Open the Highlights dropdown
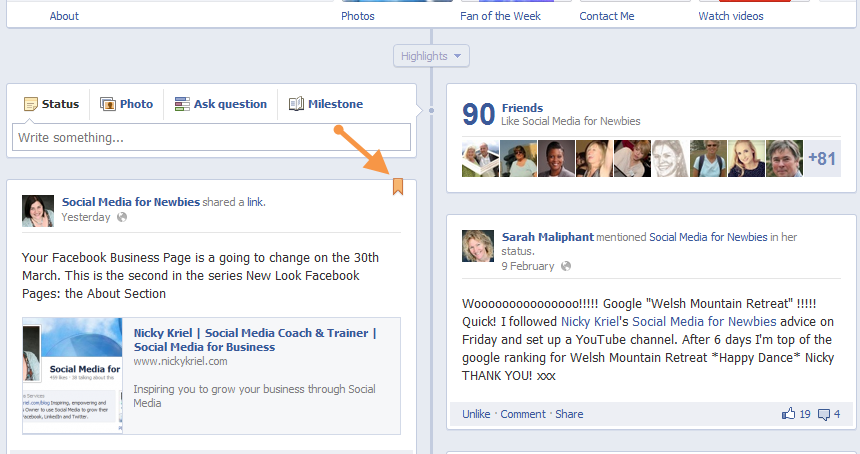 (431, 56)
